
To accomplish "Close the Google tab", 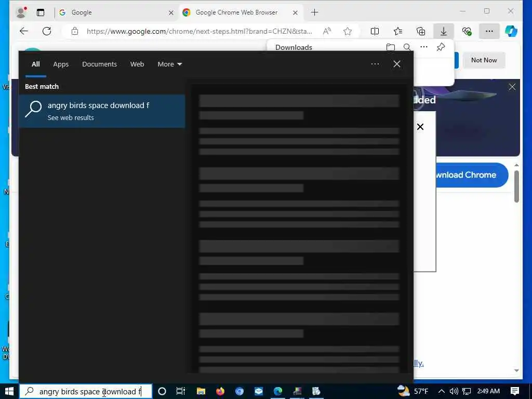I will 171,12.
